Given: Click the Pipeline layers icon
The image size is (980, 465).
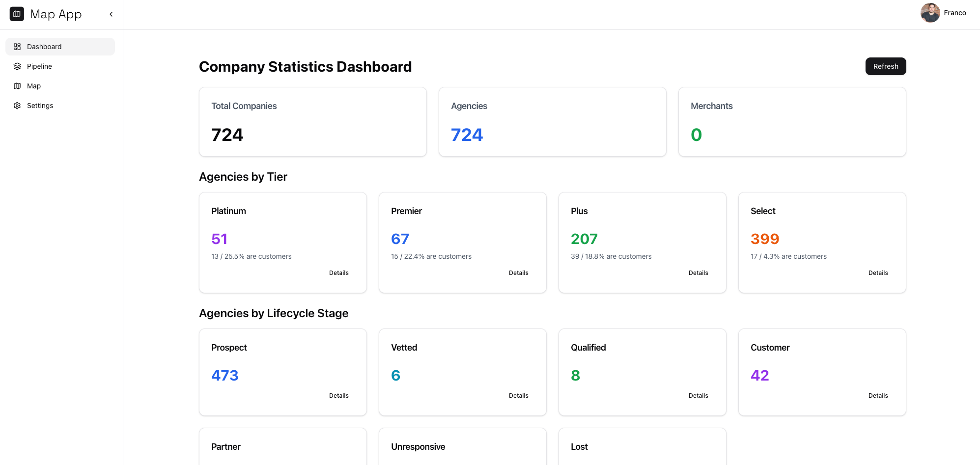Looking at the screenshot, I should 17,66.
